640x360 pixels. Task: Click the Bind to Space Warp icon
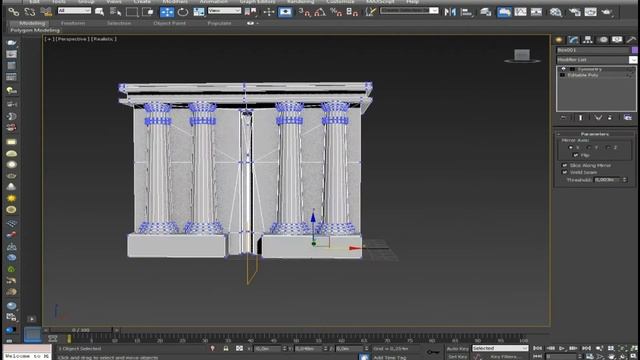tap(46, 12)
